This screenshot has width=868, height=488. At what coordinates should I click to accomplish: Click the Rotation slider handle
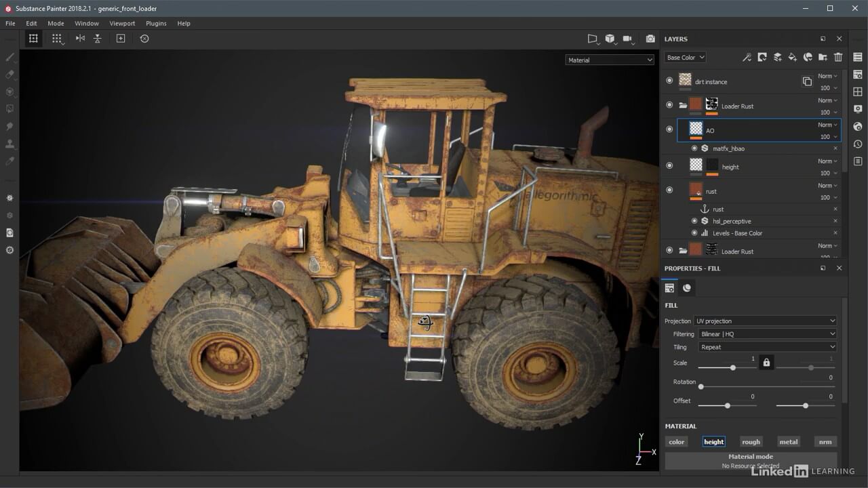701,386
